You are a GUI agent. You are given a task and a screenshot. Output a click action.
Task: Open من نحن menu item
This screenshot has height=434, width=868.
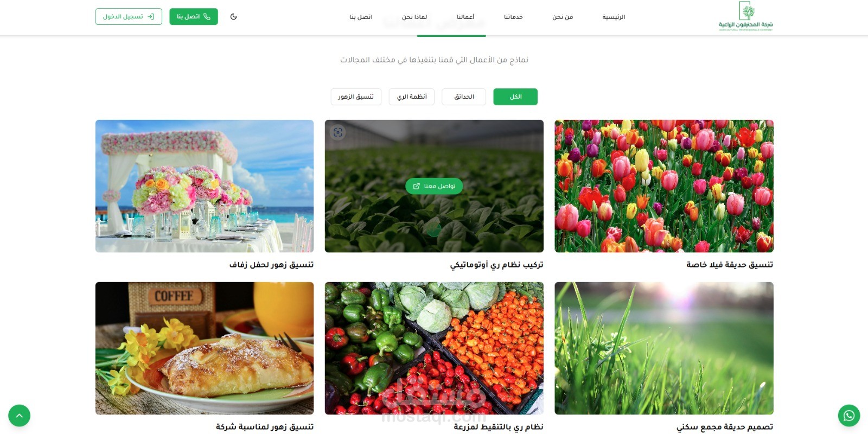(x=563, y=17)
